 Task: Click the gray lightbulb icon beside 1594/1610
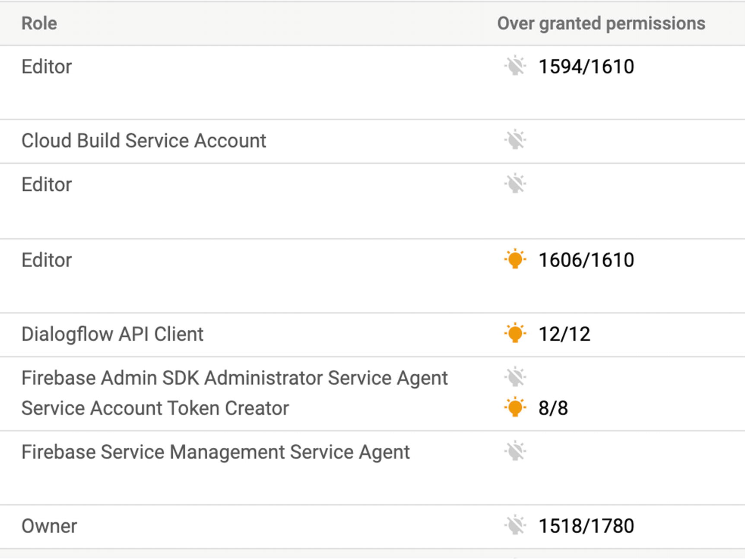[x=515, y=66]
